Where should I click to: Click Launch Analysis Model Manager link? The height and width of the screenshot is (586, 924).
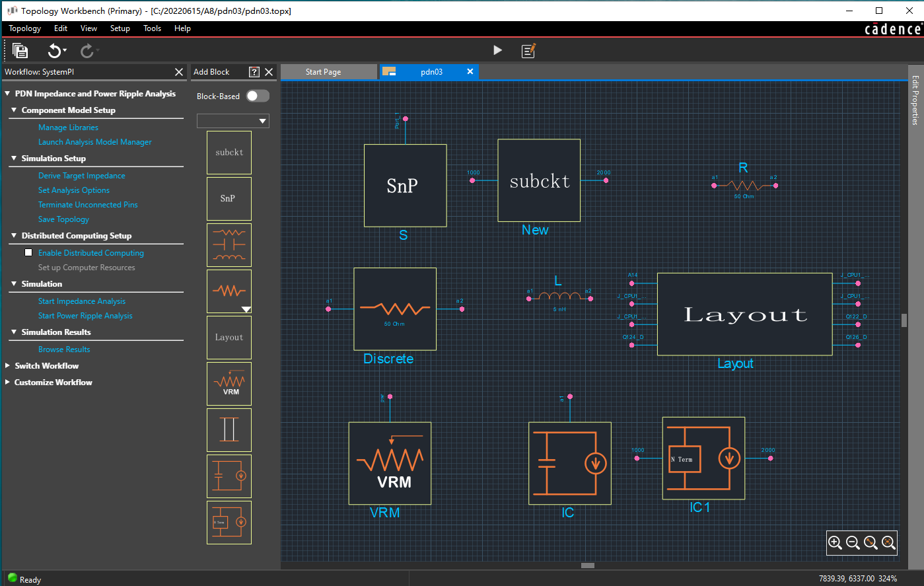click(94, 142)
